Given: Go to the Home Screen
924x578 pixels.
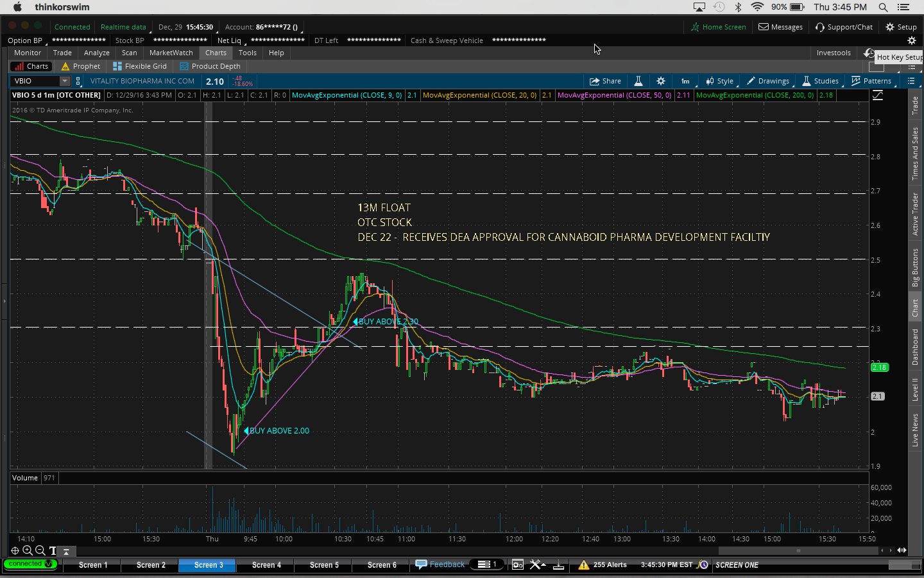Looking at the screenshot, I should coord(719,27).
